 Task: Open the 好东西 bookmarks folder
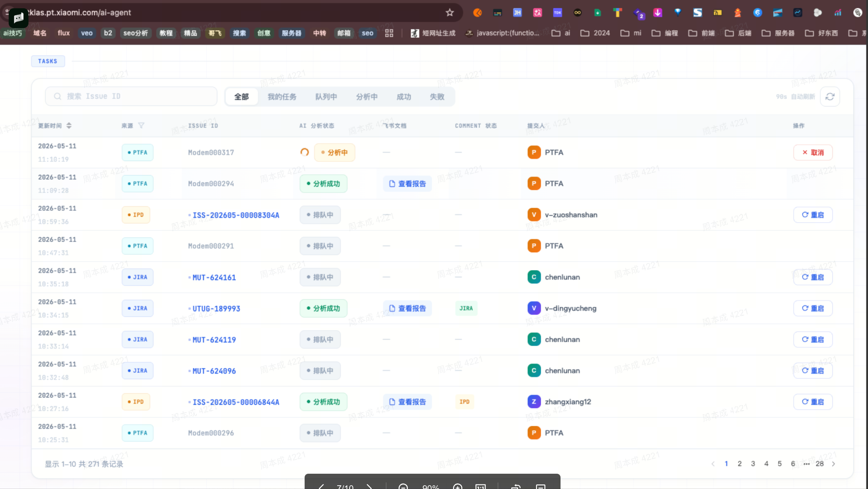point(821,33)
